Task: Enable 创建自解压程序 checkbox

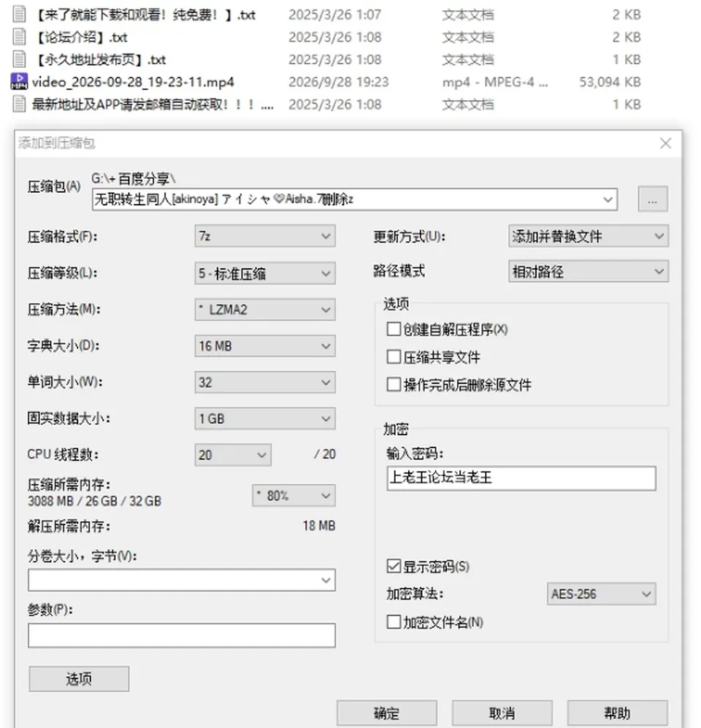Action: click(394, 329)
